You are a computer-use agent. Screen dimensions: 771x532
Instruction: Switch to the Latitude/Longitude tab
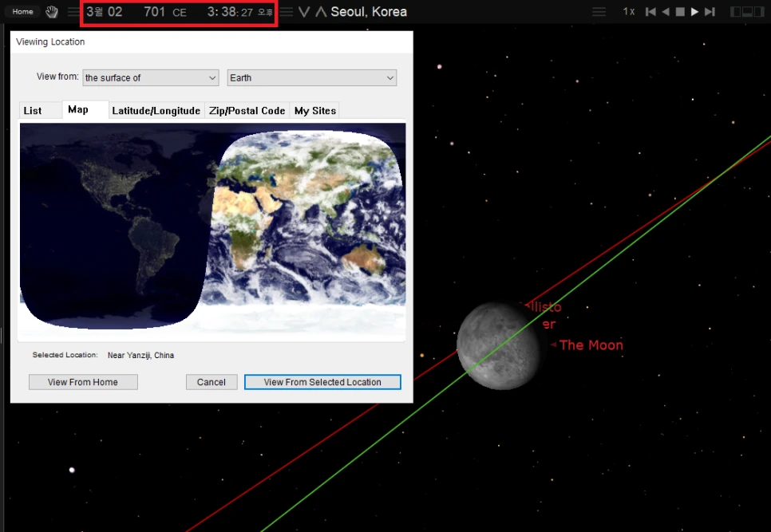coord(156,110)
